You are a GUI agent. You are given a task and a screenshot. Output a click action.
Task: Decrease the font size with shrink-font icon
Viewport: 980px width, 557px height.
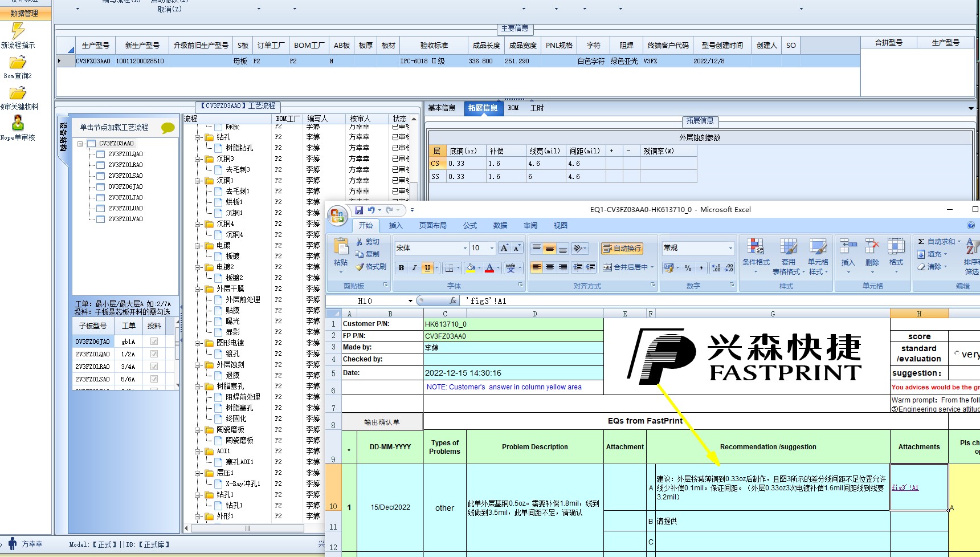(x=516, y=248)
